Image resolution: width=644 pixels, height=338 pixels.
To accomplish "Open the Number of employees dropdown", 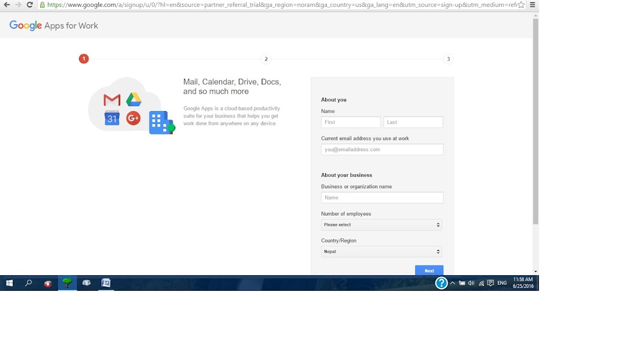I will coord(382,224).
